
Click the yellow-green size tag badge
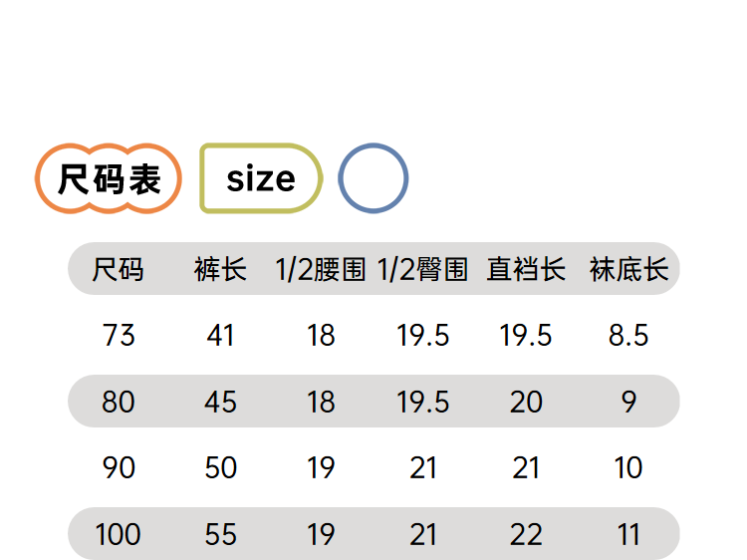click(x=261, y=178)
